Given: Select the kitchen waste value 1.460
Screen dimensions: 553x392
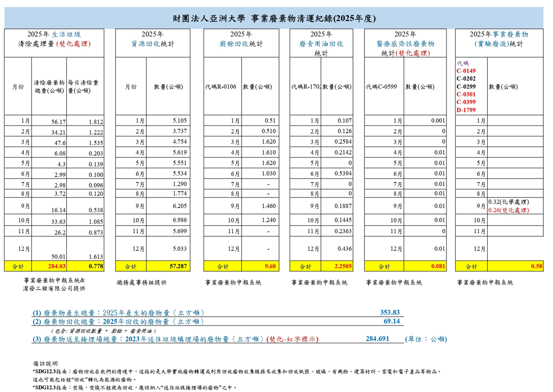Looking at the screenshot, I should coord(269,206).
